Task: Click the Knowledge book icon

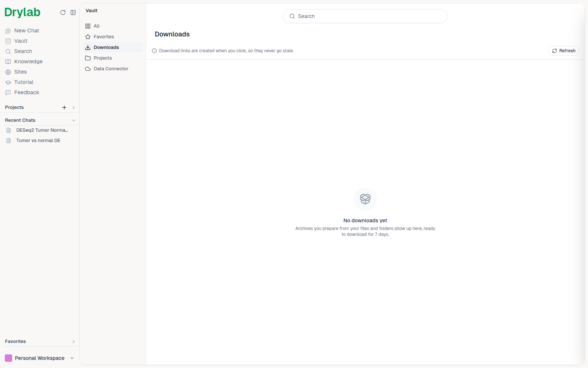Action: pos(8,62)
